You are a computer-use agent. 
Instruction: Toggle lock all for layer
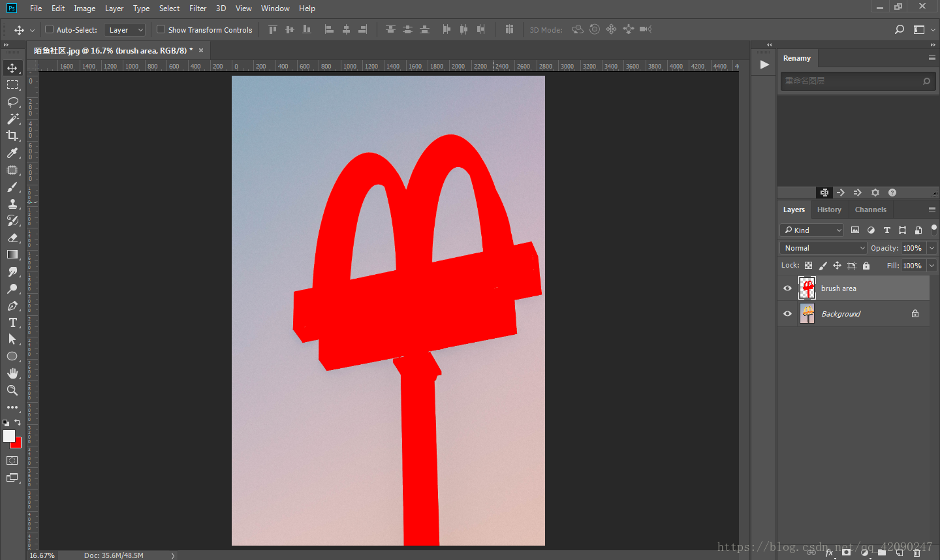tap(866, 266)
